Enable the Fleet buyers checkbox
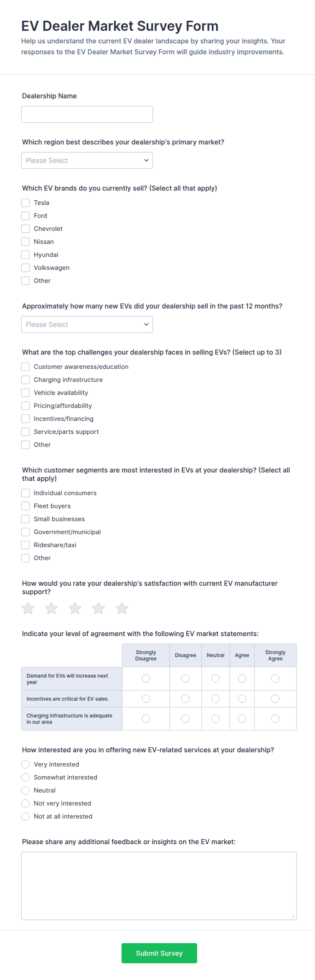This screenshot has width=315, height=980. (25, 506)
